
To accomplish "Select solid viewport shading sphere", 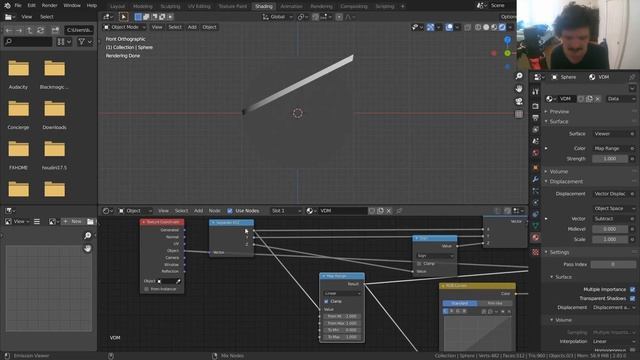I will pyautogui.click(x=486, y=27).
